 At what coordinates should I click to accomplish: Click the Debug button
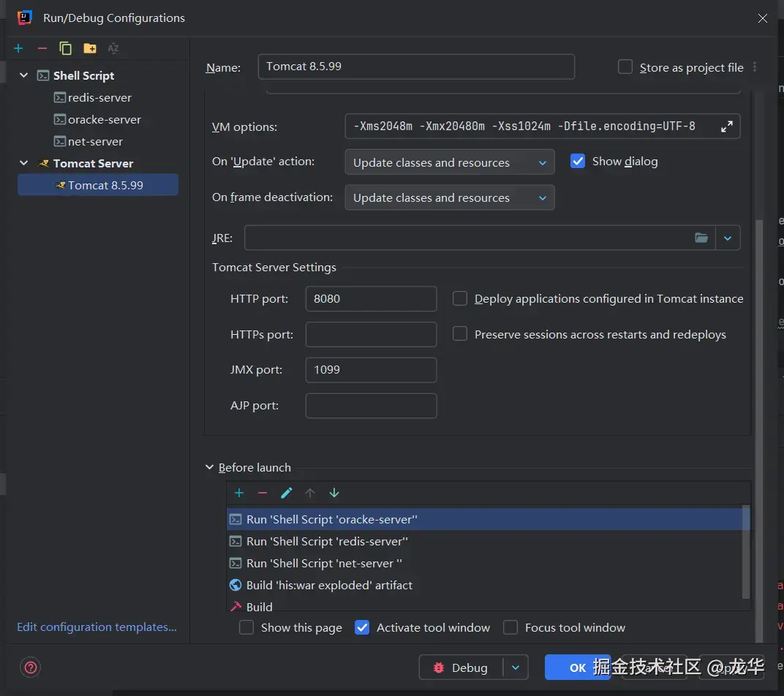click(x=461, y=667)
